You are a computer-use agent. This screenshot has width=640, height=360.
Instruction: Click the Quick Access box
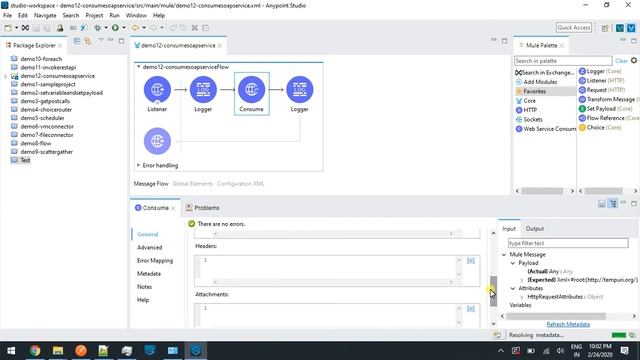[x=573, y=27]
